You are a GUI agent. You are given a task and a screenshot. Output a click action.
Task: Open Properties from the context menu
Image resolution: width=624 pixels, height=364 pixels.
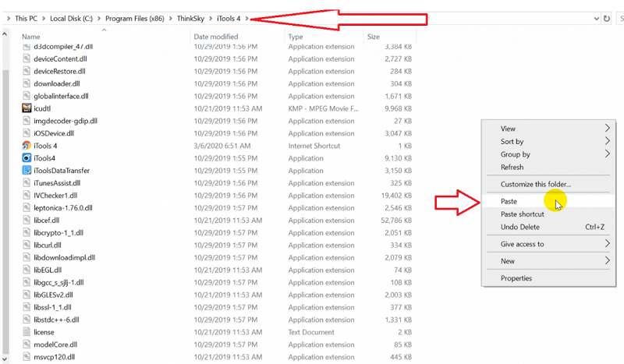[x=516, y=278]
